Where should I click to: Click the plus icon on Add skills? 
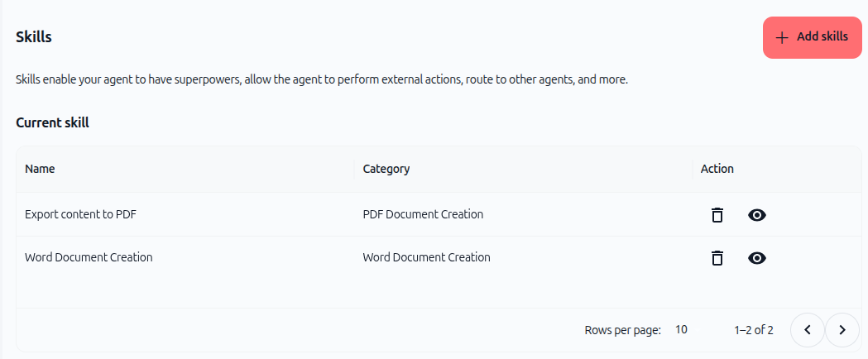click(782, 37)
